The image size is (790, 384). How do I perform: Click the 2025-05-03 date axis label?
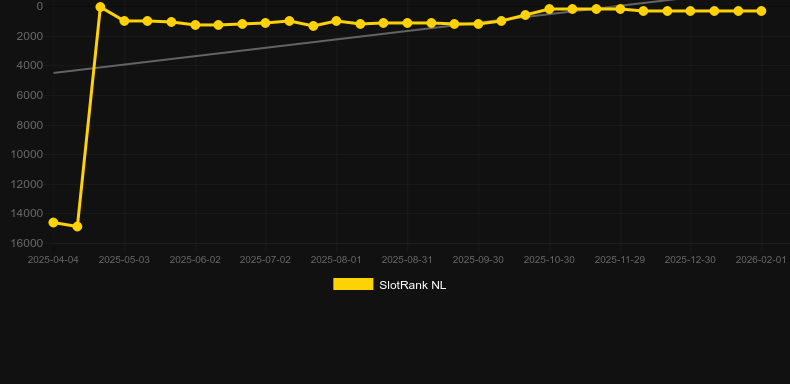click(124, 260)
